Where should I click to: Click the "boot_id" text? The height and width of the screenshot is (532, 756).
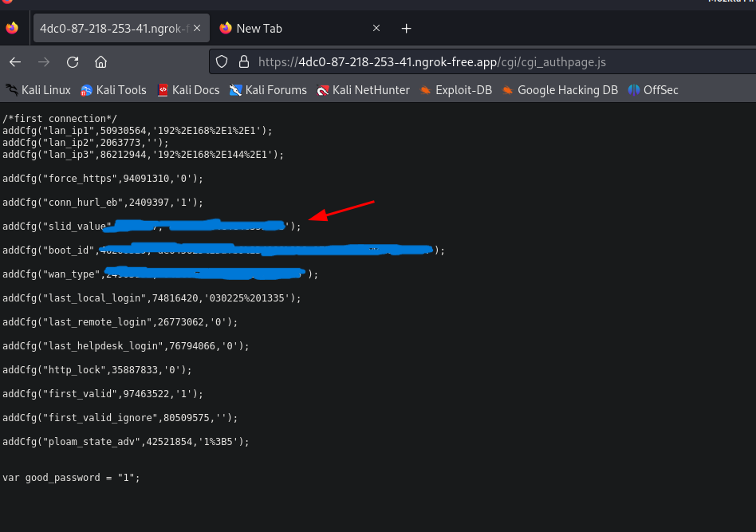[x=69, y=250]
